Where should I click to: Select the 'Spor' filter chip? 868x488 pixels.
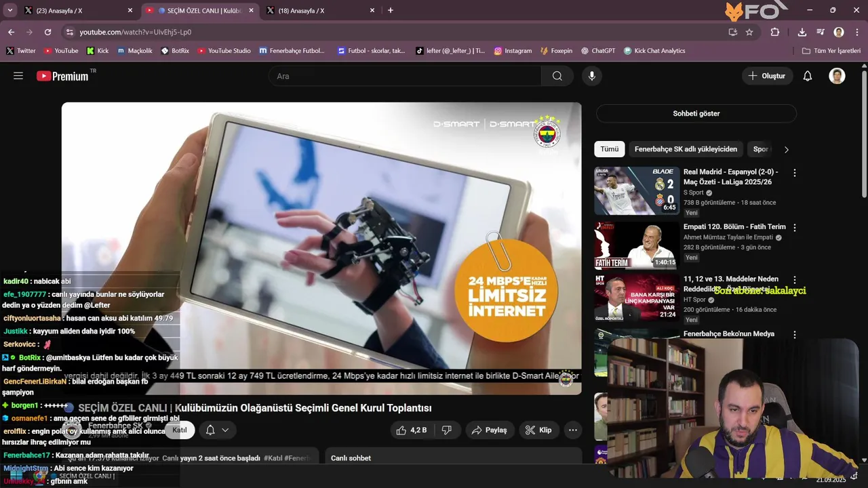coord(761,149)
